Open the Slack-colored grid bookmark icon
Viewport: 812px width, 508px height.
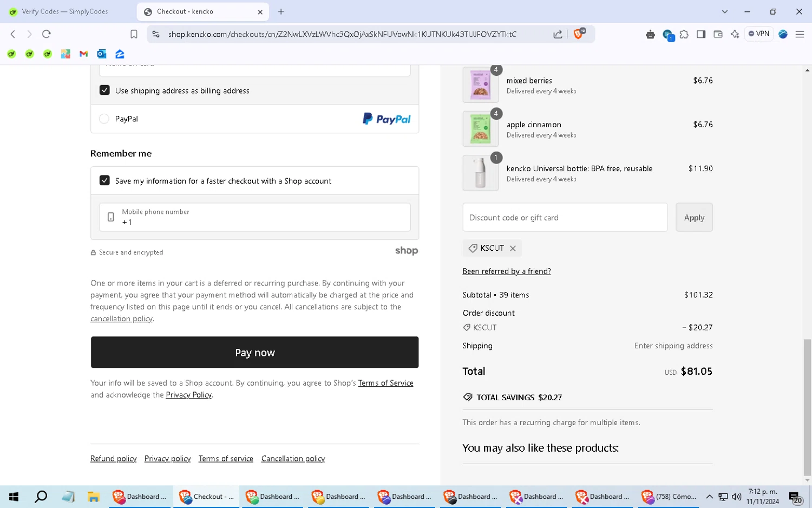point(66,54)
